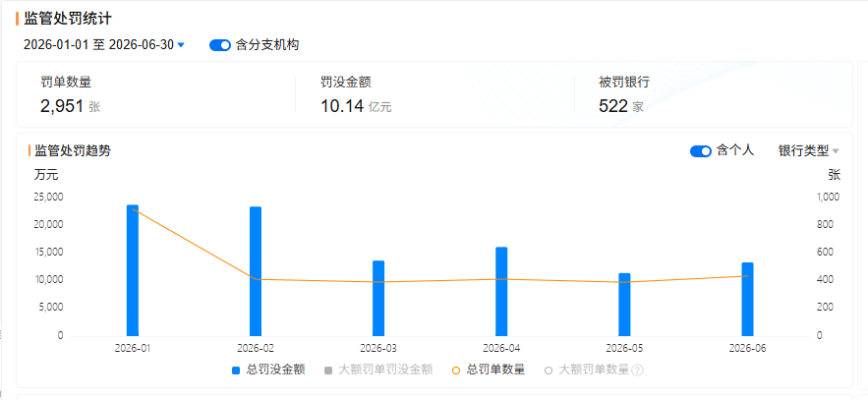This screenshot has width=868, height=400.
Task: Toggle the 含个人 switch
Action: (x=700, y=151)
